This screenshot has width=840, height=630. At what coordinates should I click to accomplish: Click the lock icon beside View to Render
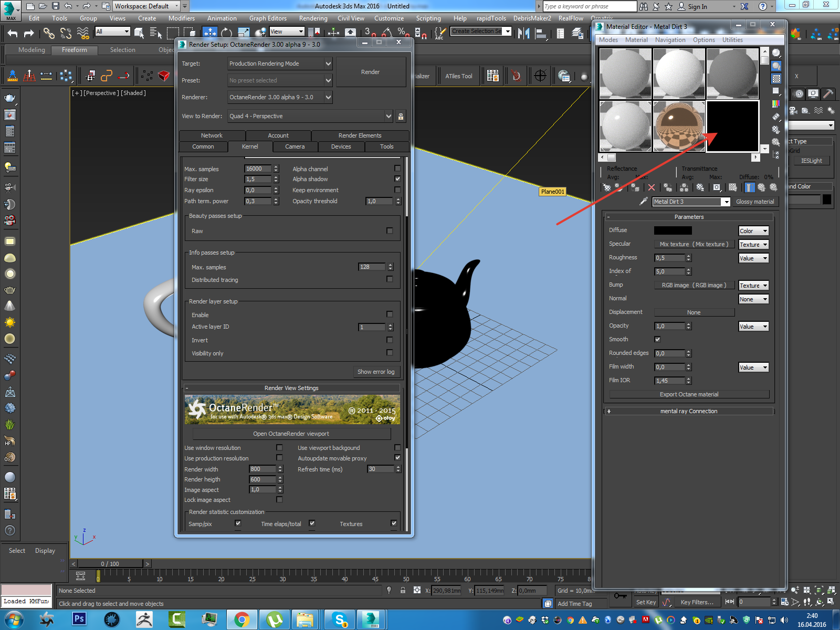[401, 116]
